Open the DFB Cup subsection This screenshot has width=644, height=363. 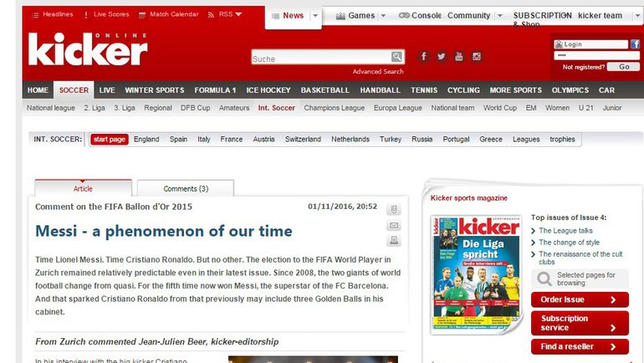point(195,108)
